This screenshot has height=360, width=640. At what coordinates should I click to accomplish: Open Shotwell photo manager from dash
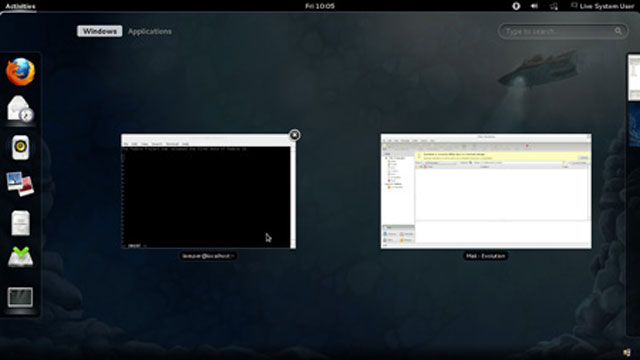coord(20,184)
